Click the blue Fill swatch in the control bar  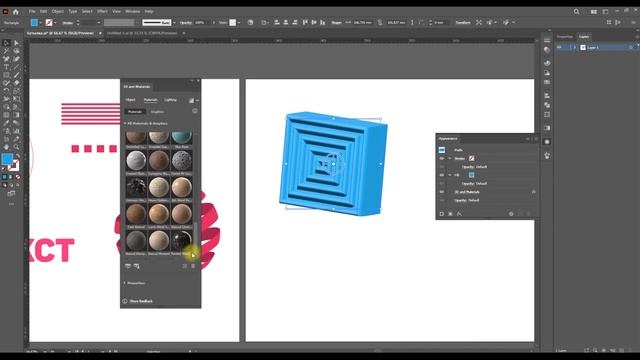point(34,22)
